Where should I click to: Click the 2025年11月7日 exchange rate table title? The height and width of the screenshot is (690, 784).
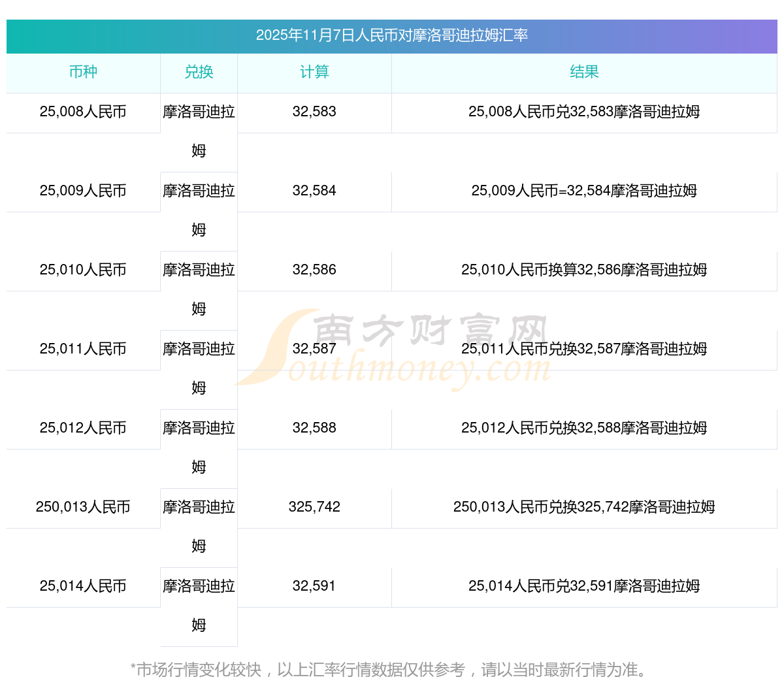click(391, 35)
